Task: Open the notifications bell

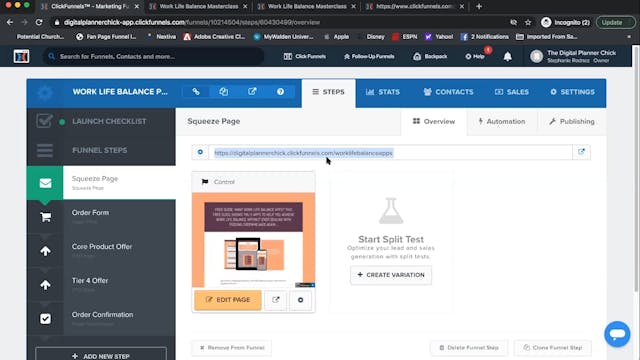Action: point(507,56)
